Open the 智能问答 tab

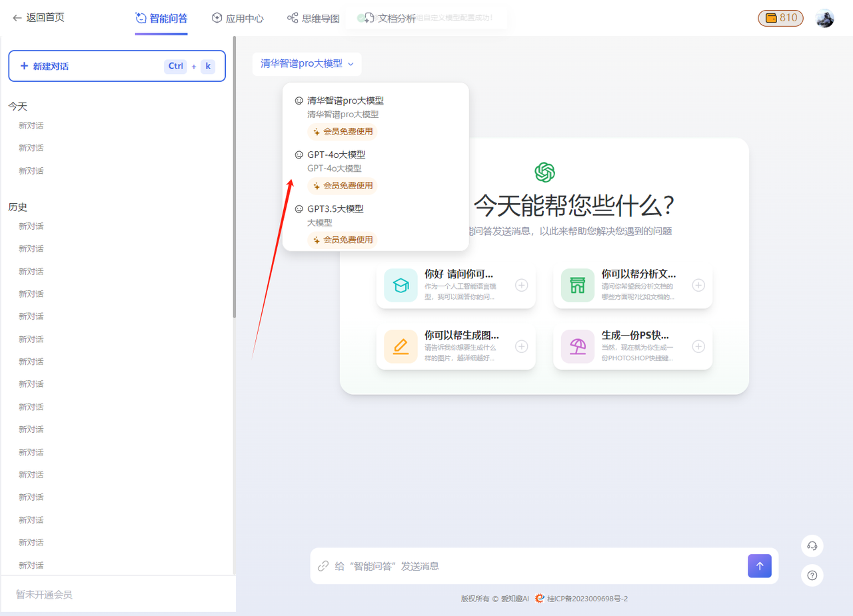(x=161, y=18)
